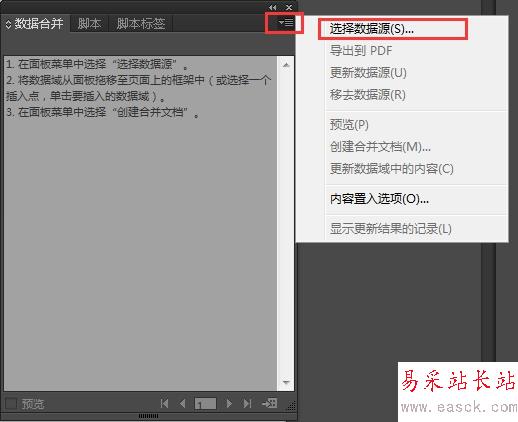This screenshot has height=422, width=518.
Task: Go to the next record
Action: click(229, 404)
